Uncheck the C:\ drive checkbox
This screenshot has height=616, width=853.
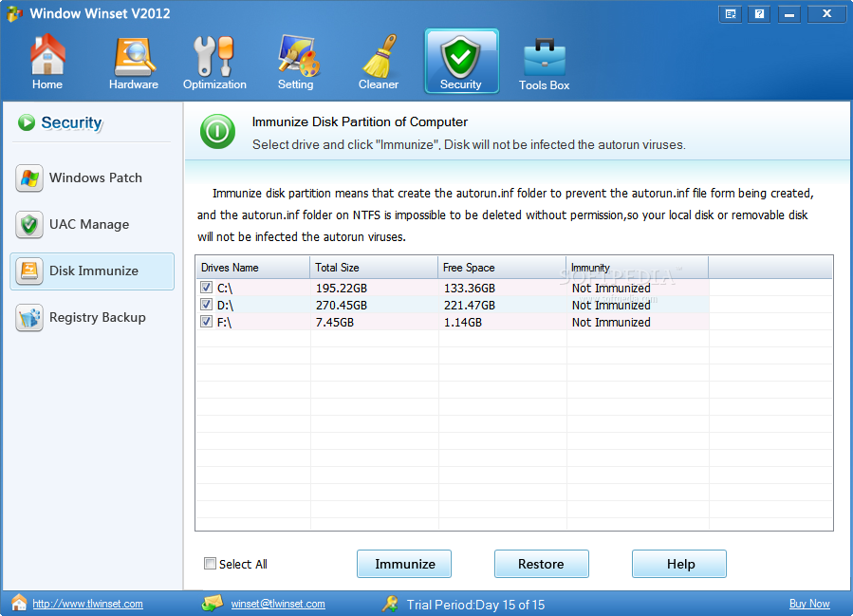(206, 288)
